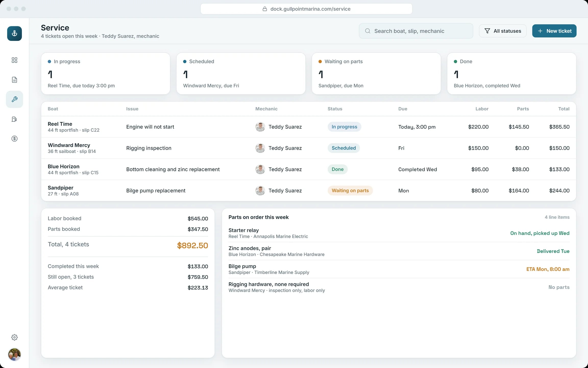The image size is (588, 368).
Task: Click the In progress status badge
Action: pos(344,127)
